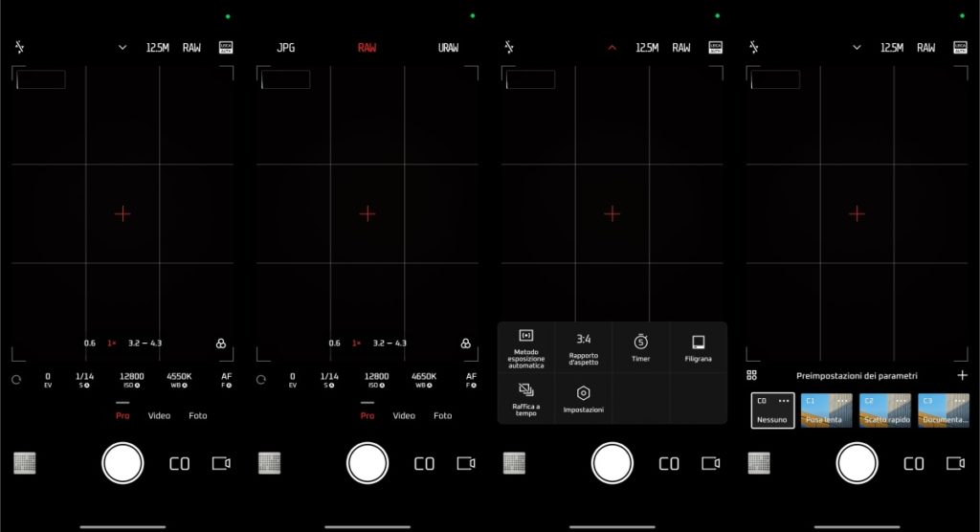Select Pro mode tab in the 4650K screen
This screenshot has width=980, height=532.
(367, 415)
